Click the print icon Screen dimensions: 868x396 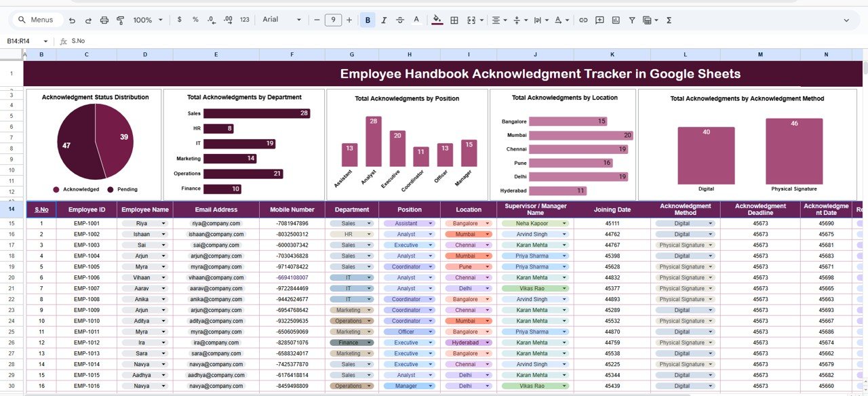[x=104, y=20]
